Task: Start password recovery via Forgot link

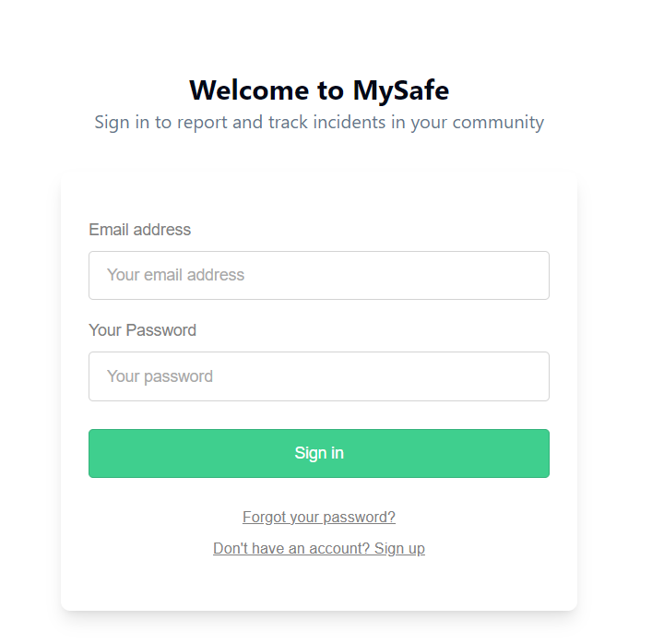Action: coord(318,518)
